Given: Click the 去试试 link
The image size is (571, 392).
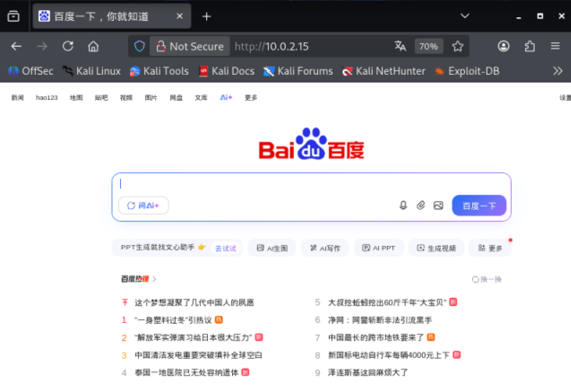Looking at the screenshot, I should point(225,248).
